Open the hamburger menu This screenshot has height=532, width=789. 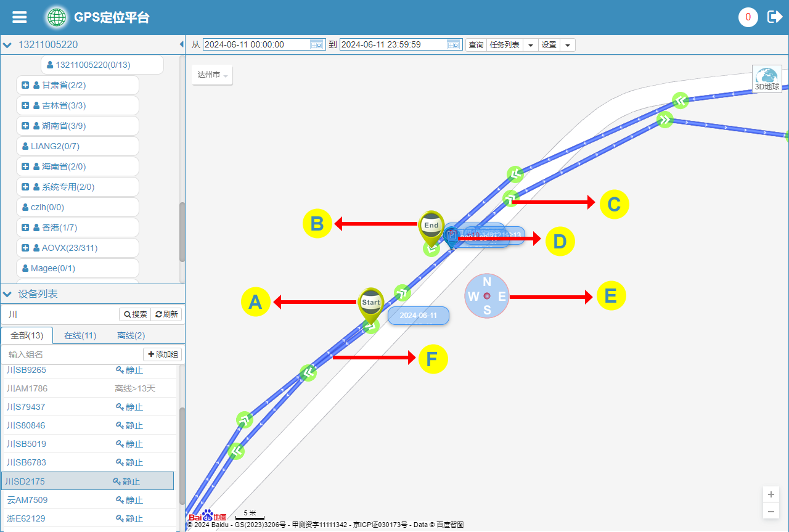(20, 17)
